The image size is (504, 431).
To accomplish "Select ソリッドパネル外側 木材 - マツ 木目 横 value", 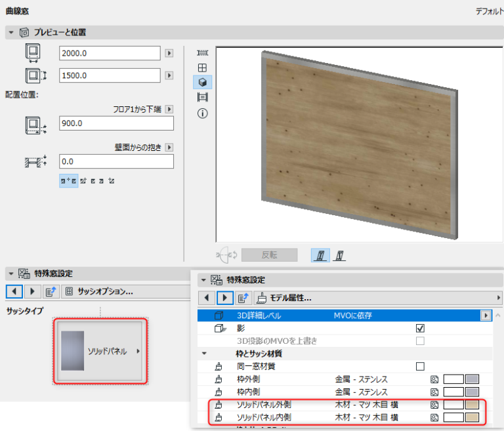I will (366, 405).
